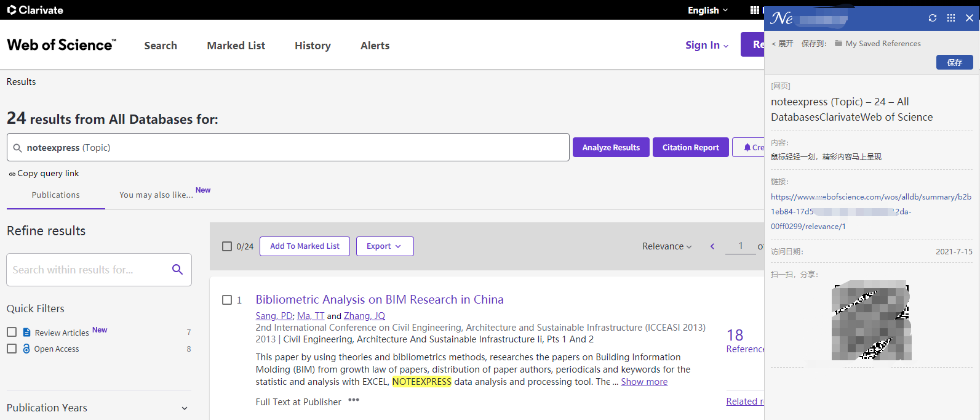Click the Copy query link chain icon
980x420 pixels.
pos(12,174)
